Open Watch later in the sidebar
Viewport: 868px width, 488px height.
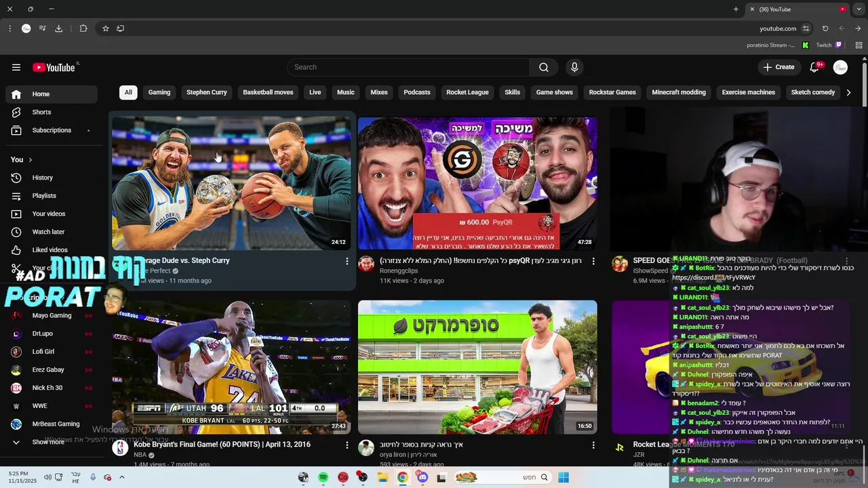[52, 232]
